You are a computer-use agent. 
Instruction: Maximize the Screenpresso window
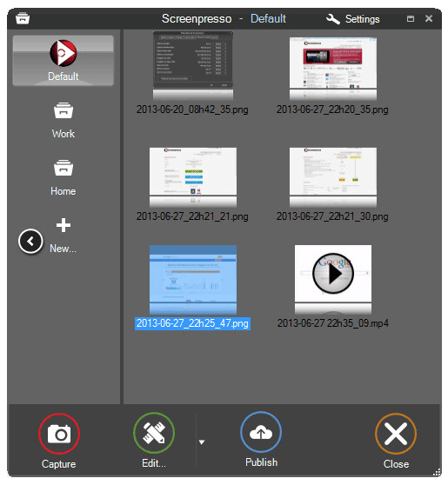tap(411, 19)
